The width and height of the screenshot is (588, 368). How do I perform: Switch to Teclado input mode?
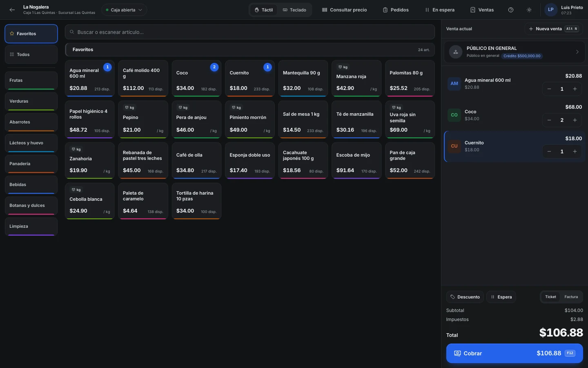pos(294,10)
